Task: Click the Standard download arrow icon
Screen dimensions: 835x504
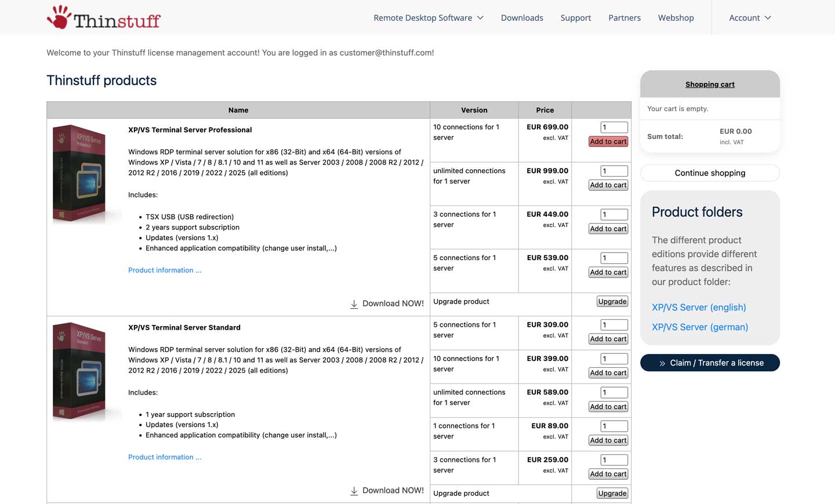Action: click(354, 491)
